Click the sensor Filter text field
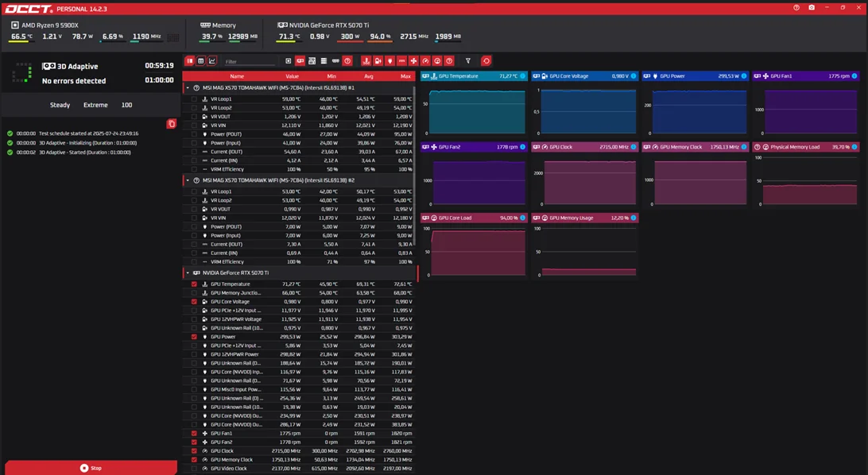 pyautogui.click(x=248, y=61)
